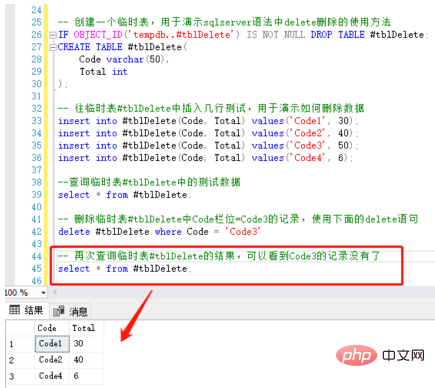Viewport: 435px width, 388px height.
Task: Select result row header 2
Action: [x=20, y=360]
